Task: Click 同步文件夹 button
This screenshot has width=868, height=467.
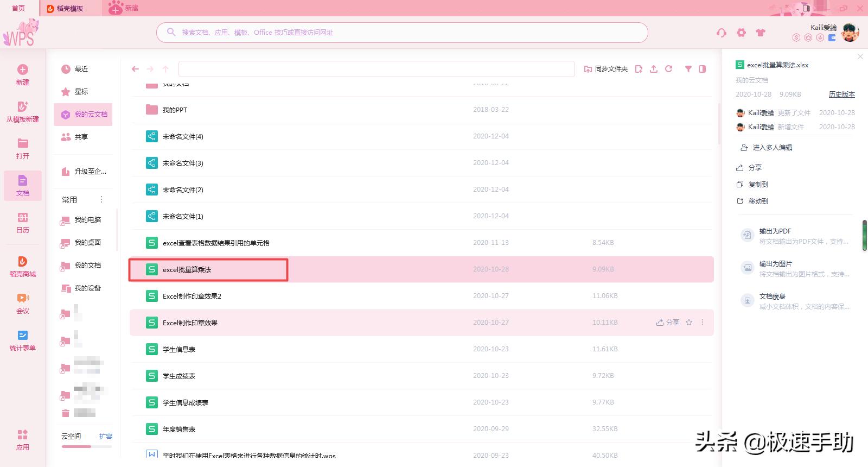Action: 605,69
